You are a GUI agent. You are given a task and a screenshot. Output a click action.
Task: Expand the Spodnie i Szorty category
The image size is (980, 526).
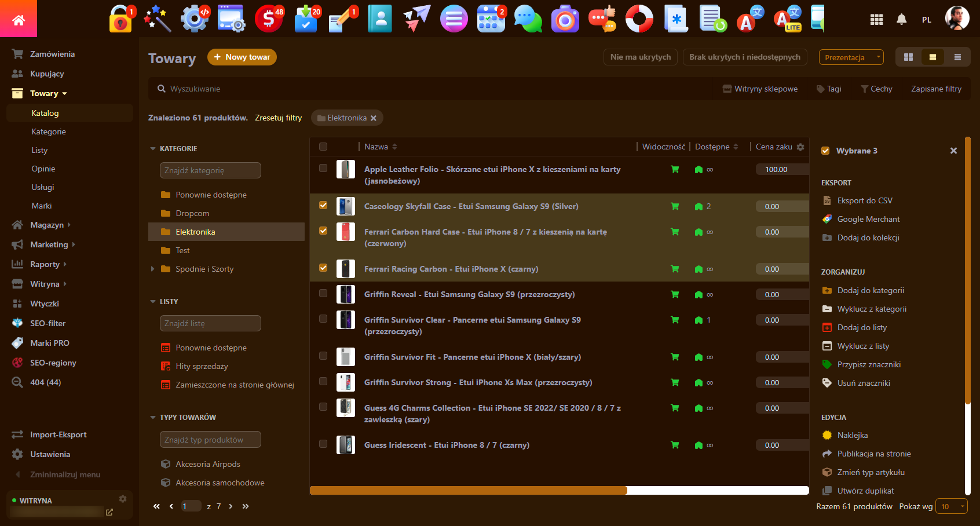(152, 269)
